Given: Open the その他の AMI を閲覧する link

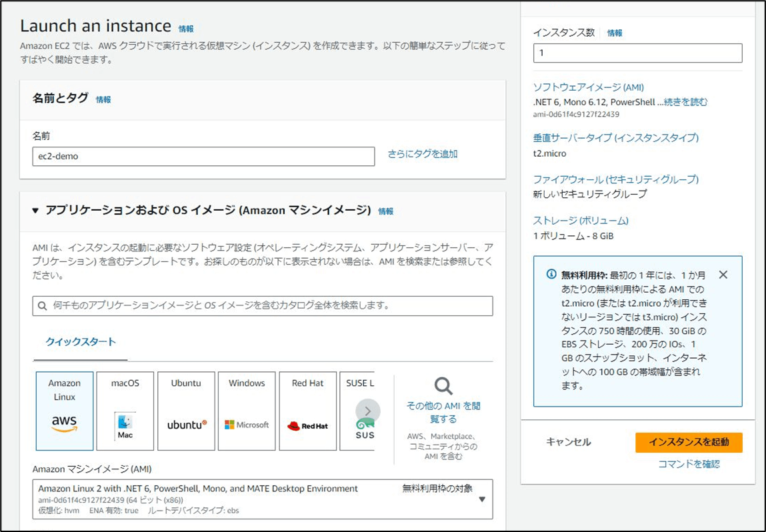Looking at the screenshot, I should point(443,412).
